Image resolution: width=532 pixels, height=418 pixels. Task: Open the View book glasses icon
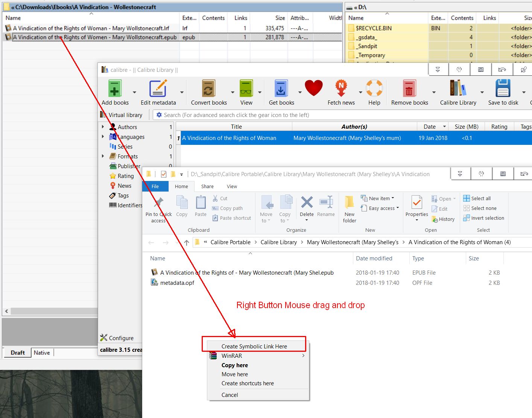point(246,89)
